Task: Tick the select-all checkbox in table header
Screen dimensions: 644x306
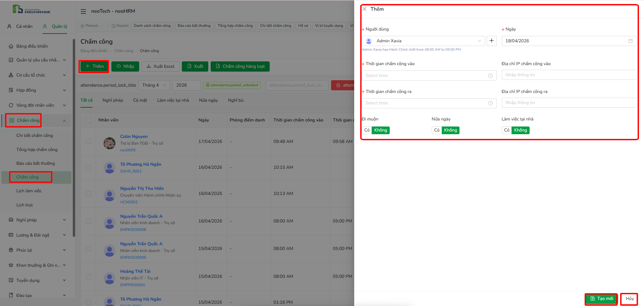Action: (88, 120)
